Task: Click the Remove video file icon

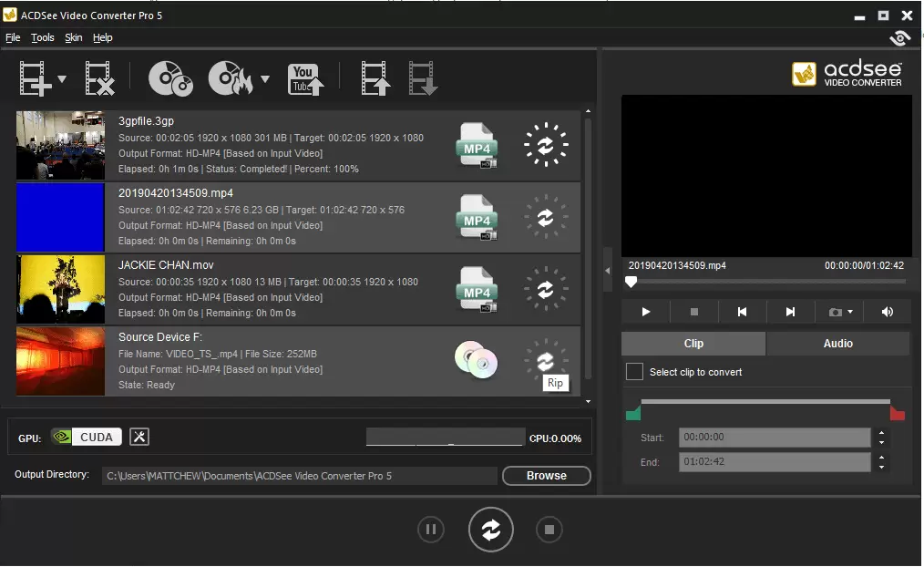Action: [x=99, y=77]
